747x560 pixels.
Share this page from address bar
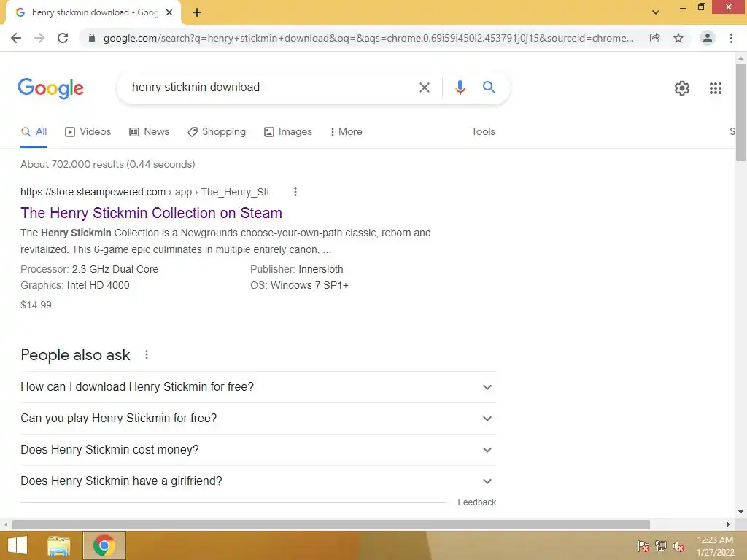655,38
